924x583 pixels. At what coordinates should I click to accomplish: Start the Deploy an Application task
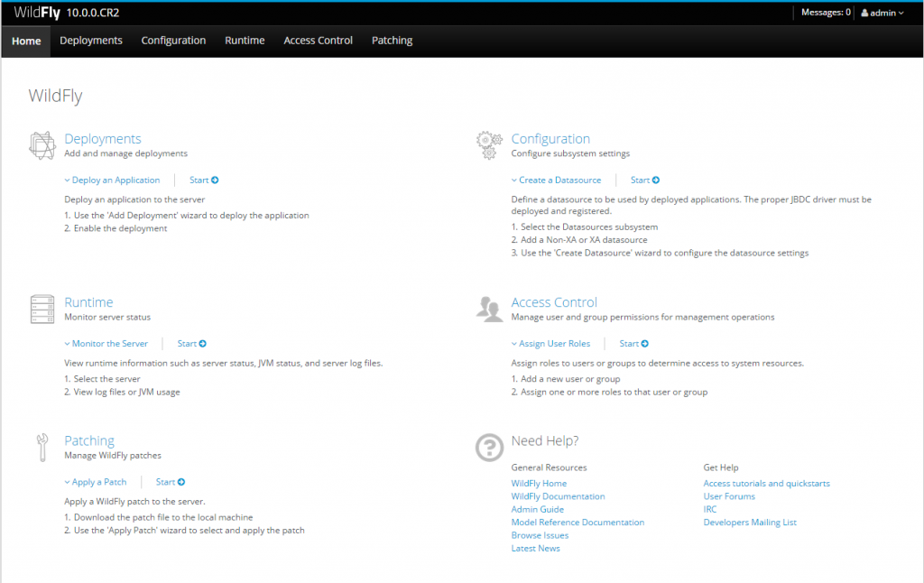click(204, 180)
